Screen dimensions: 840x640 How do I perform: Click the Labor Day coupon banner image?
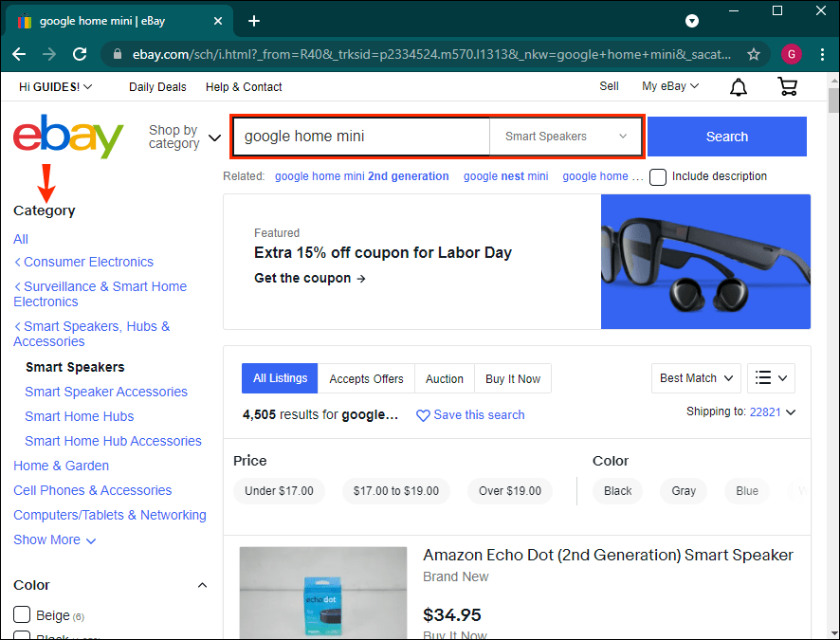point(705,262)
